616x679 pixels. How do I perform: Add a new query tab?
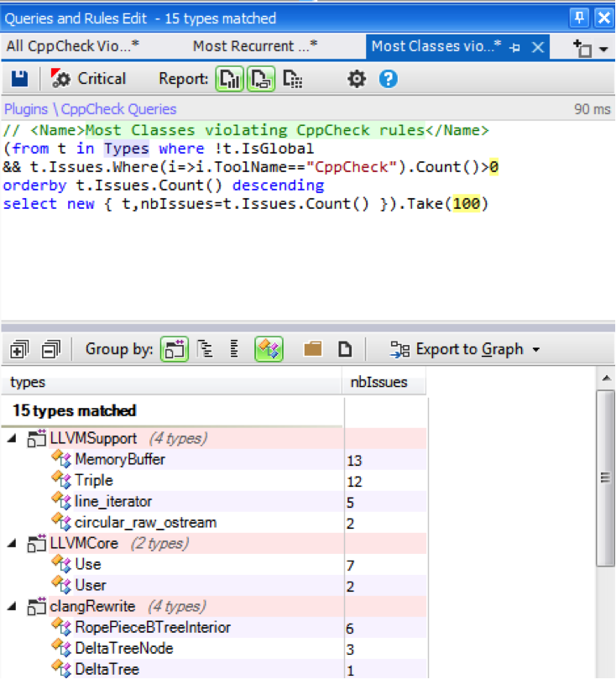tap(582, 48)
